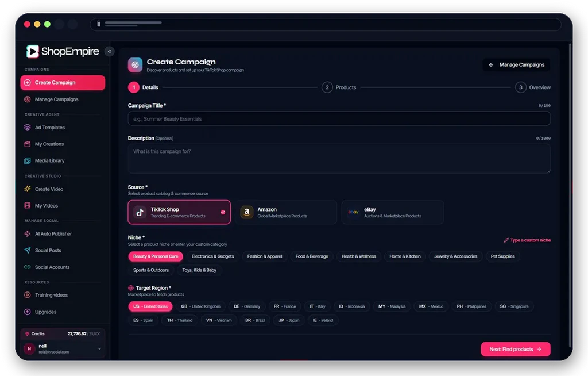Select DE - Germany region
This screenshot has width=588, height=376.
(247, 306)
